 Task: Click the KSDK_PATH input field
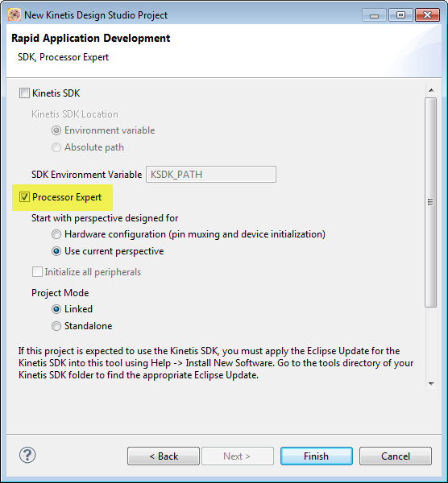click(x=211, y=175)
